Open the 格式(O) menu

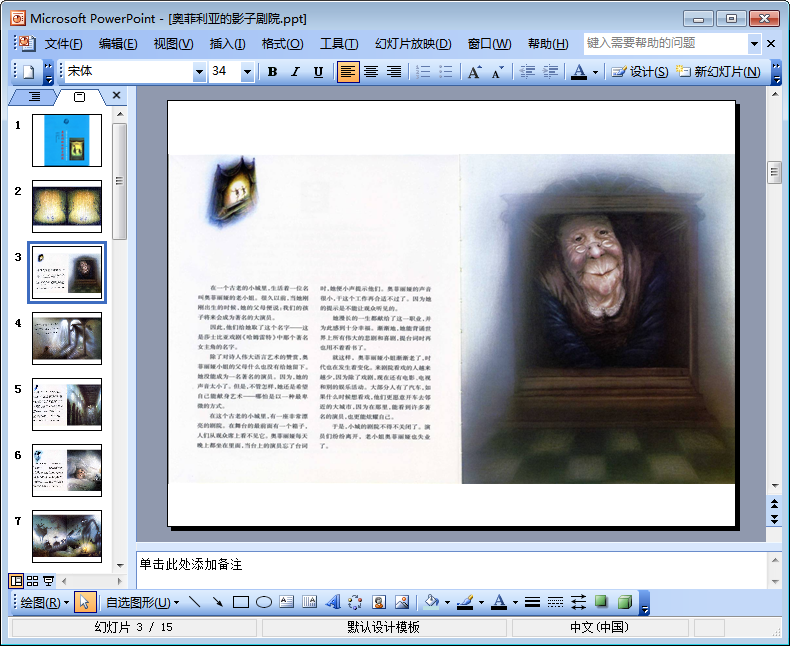pos(282,44)
